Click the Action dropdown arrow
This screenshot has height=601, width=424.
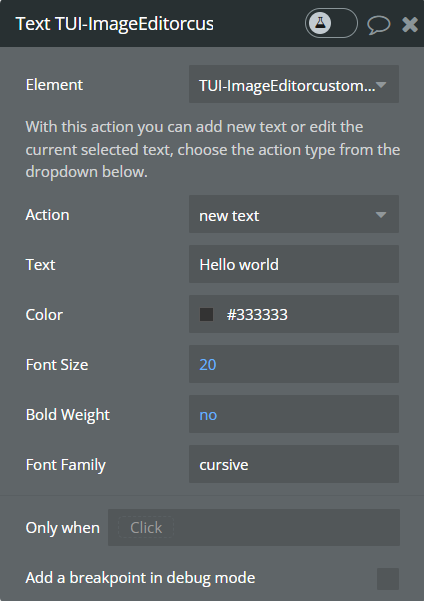(381, 215)
